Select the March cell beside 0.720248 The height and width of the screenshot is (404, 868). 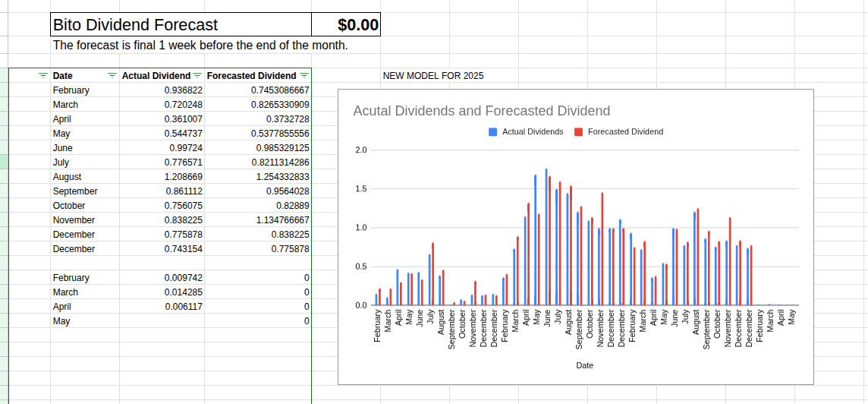(85, 105)
